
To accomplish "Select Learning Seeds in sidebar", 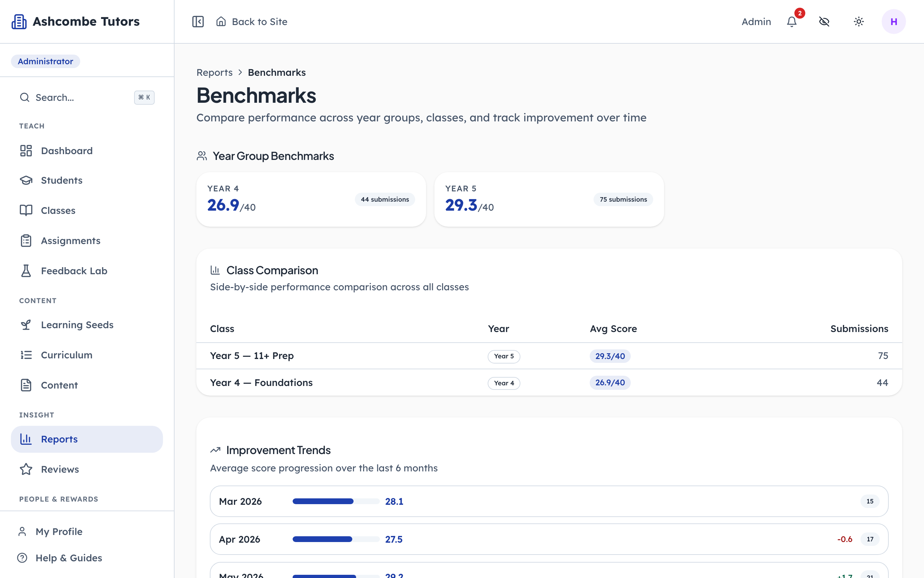I will [x=87, y=325].
